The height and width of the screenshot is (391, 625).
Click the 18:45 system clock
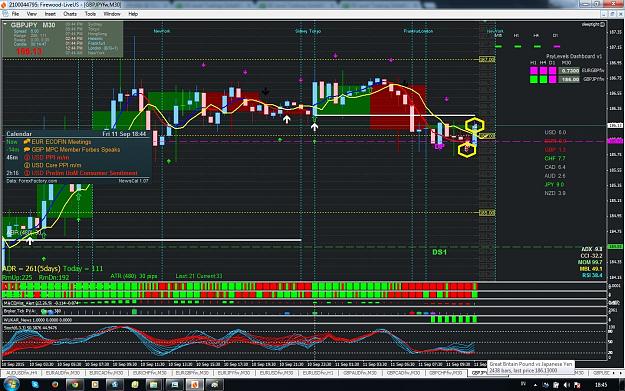(601, 385)
